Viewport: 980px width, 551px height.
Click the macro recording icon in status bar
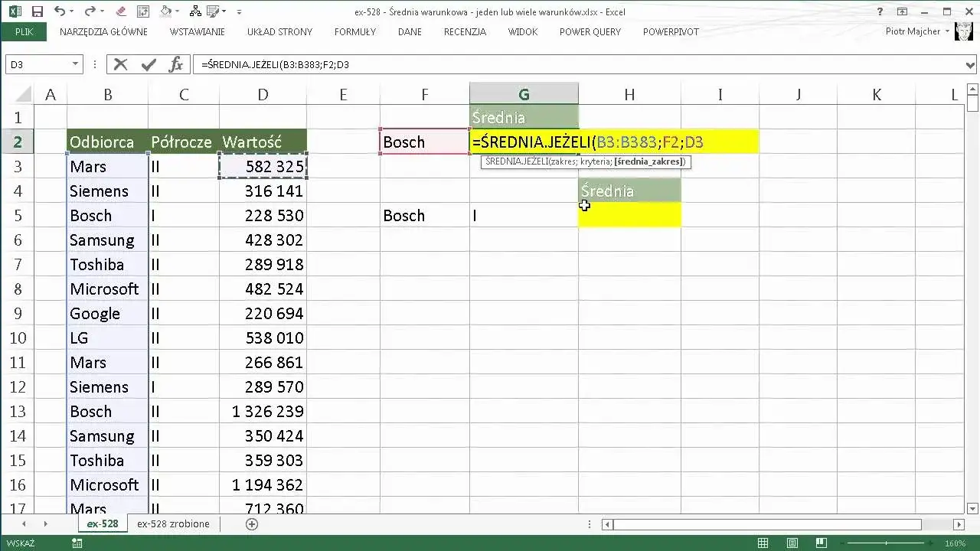pyautogui.click(x=77, y=543)
